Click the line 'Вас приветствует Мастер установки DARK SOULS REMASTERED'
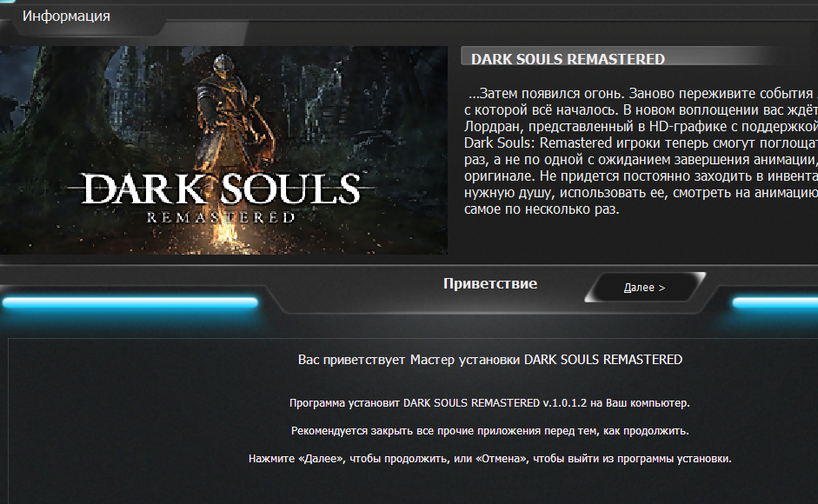 [x=490, y=360]
